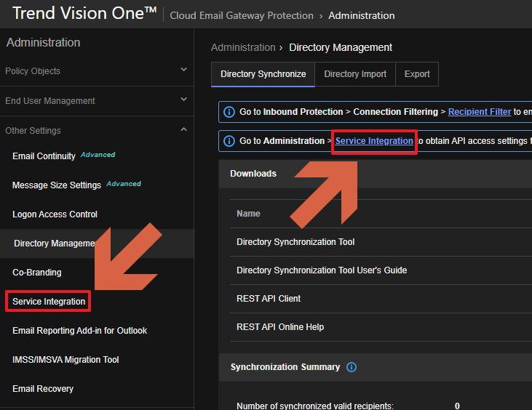Go to Email Recovery
The width and height of the screenshot is (532, 410).
(x=43, y=389)
